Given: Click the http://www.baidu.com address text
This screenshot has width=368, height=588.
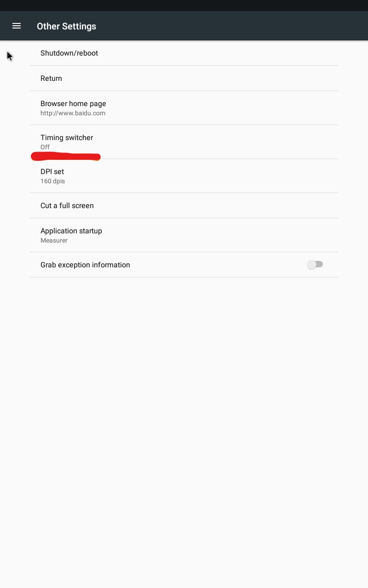Looking at the screenshot, I should pos(73,113).
